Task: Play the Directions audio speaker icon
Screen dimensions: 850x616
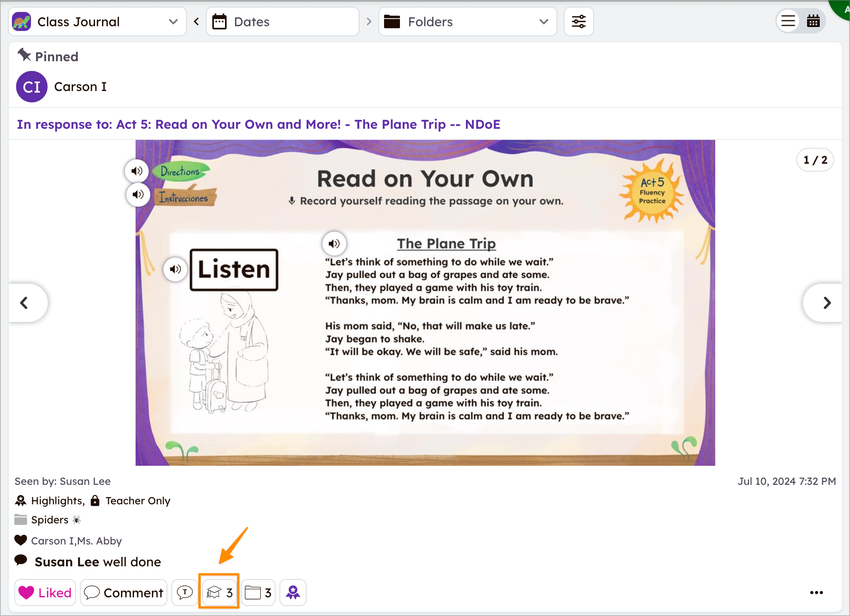Action: [137, 171]
